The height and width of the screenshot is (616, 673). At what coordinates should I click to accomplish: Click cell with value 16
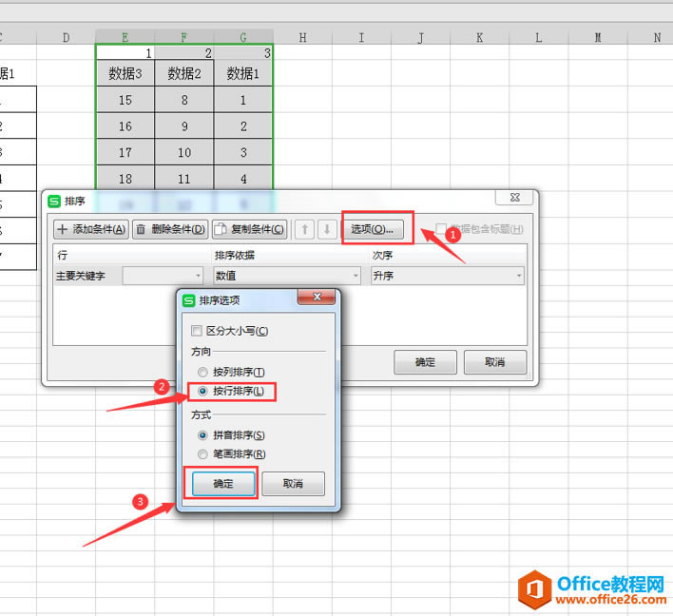pos(125,126)
